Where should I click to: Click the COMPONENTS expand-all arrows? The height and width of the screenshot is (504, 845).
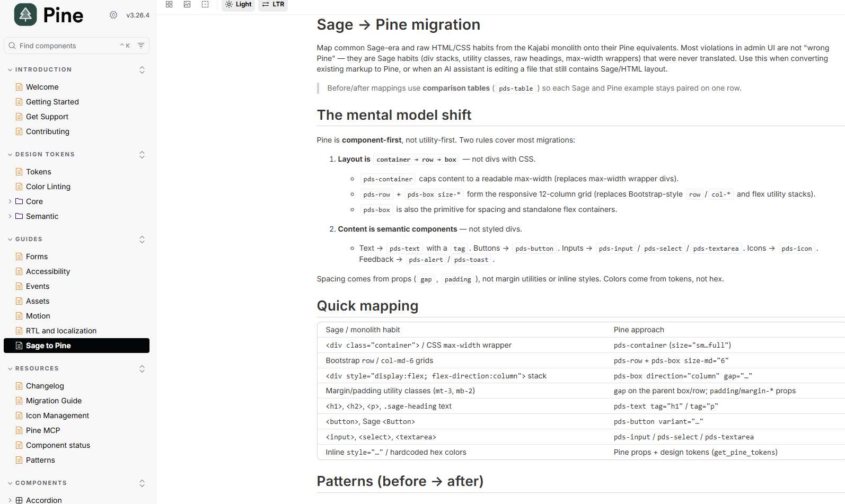pos(142,483)
